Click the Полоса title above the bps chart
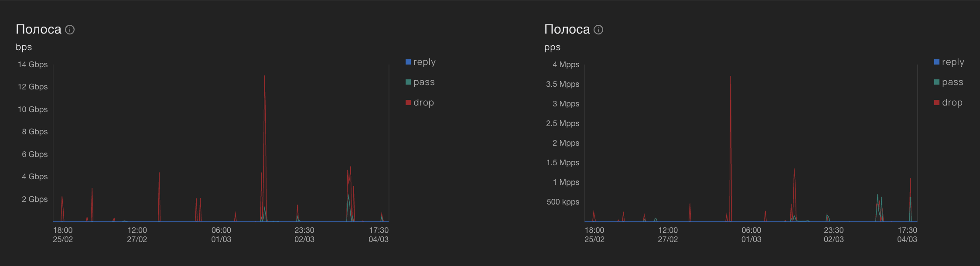The width and height of the screenshot is (980, 266). tap(38, 29)
